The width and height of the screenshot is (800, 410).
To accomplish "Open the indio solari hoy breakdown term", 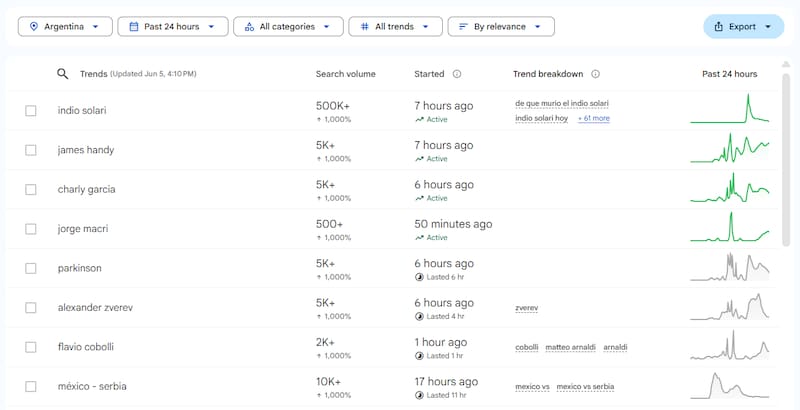I will 541,118.
